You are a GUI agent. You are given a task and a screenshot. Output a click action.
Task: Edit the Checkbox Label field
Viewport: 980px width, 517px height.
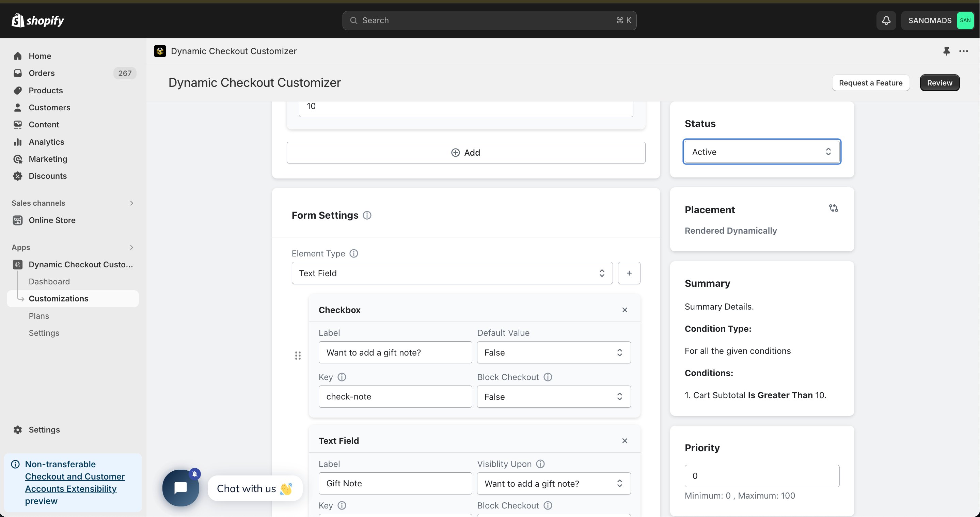[395, 352]
